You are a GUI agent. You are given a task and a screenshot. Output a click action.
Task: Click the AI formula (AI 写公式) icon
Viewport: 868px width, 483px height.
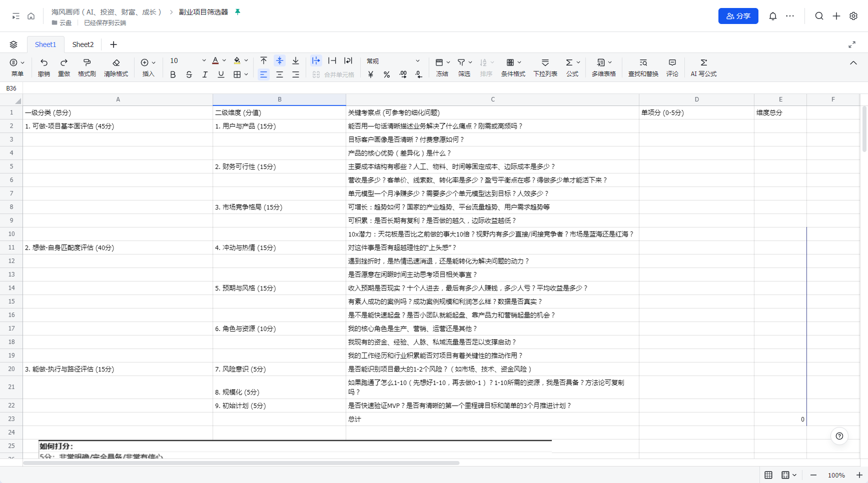pos(703,62)
